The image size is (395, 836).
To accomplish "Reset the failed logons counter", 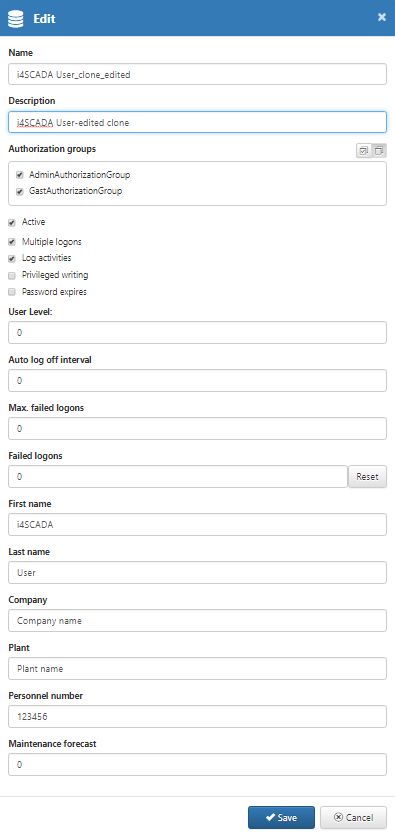I will coord(367,477).
